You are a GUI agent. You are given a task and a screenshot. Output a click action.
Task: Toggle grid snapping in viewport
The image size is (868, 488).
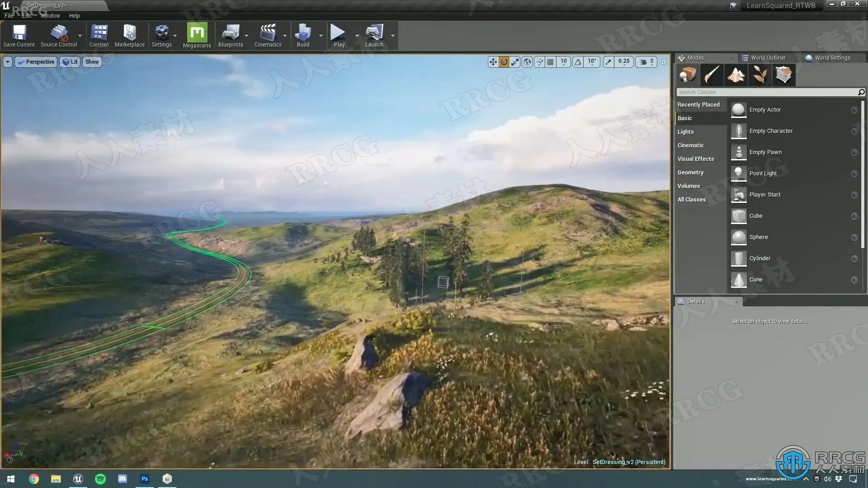tap(550, 62)
